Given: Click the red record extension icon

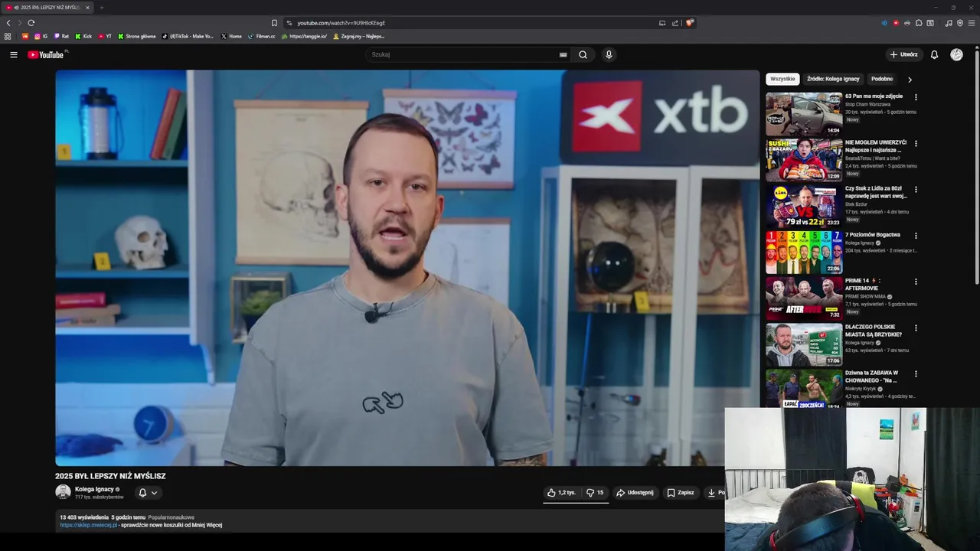Looking at the screenshot, I should click(896, 23).
